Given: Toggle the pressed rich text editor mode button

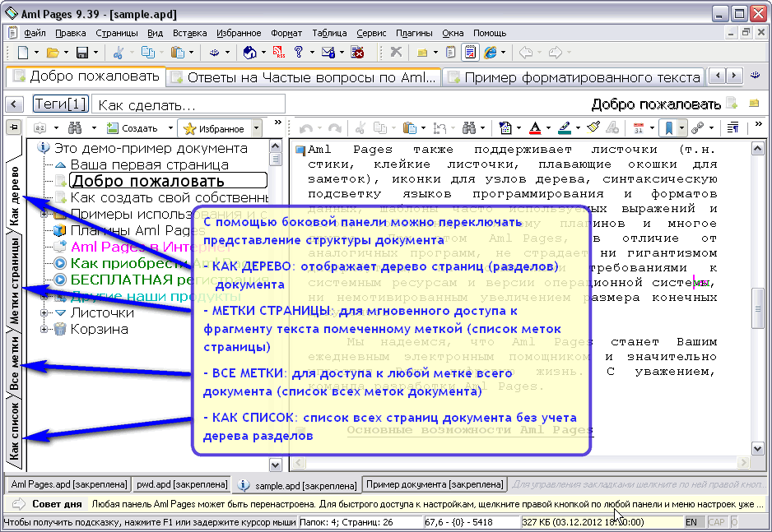Looking at the screenshot, I should tap(470, 52).
